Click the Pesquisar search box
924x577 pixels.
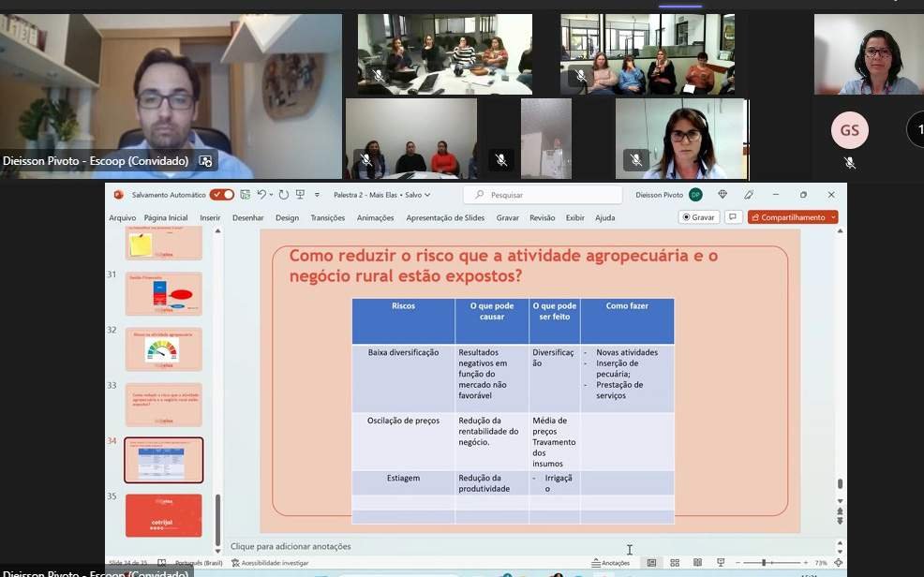tap(543, 195)
